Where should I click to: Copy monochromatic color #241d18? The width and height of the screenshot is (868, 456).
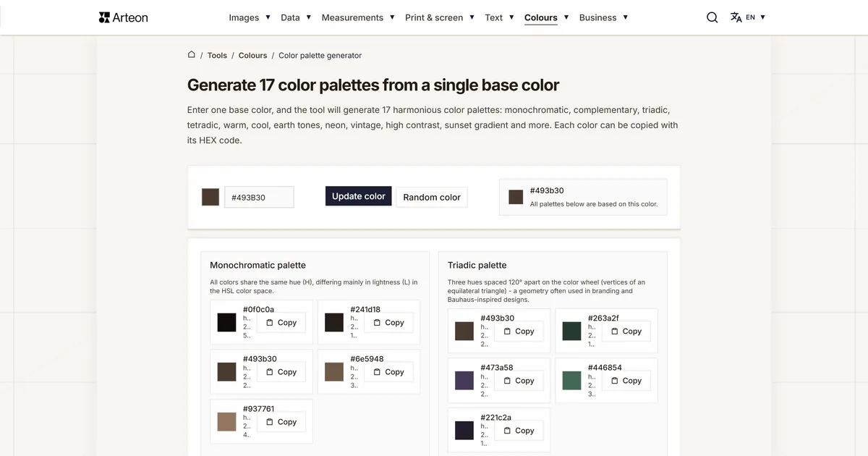pyautogui.click(x=388, y=323)
